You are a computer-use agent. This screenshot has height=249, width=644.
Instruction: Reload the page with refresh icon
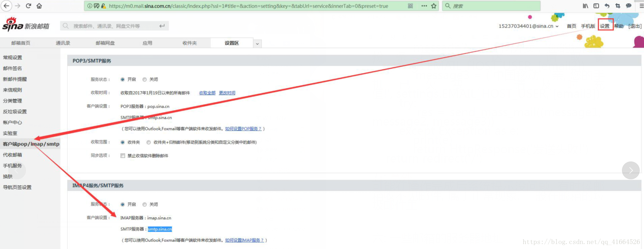[28, 6]
